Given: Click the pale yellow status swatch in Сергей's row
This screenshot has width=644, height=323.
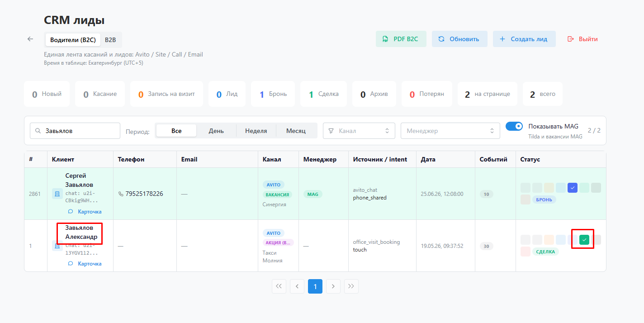Looking at the screenshot, I should (x=549, y=188).
